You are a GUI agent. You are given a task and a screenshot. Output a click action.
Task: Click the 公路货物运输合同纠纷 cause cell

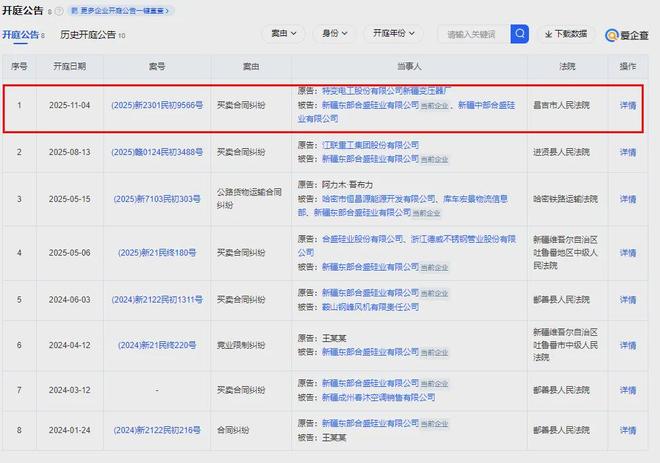coord(249,199)
